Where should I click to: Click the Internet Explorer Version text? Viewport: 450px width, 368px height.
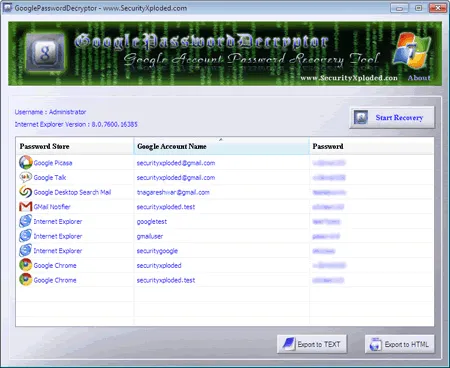[x=76, y=124]
